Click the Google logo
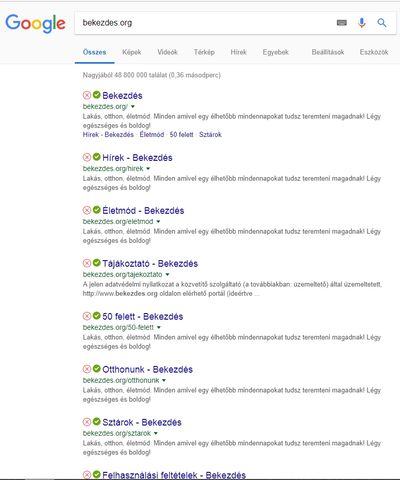The image size is (400, 480). (35, 23)
